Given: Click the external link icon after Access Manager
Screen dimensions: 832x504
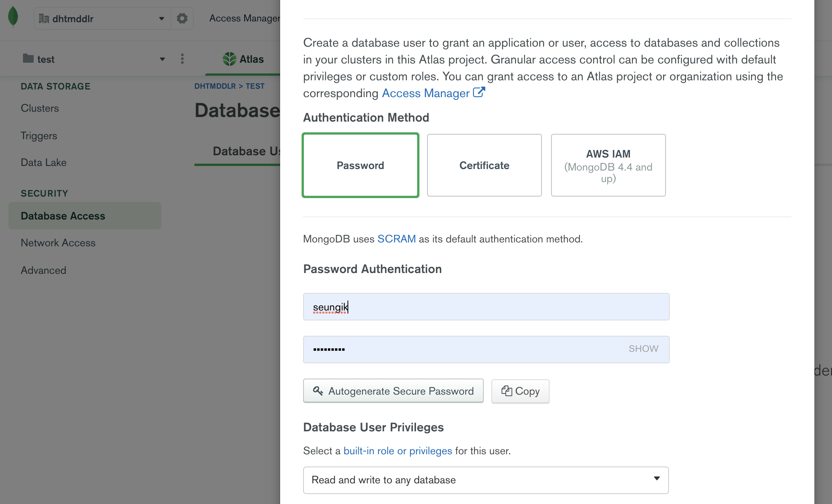Looking at the screenshot, I should click(x=479, y=92).
